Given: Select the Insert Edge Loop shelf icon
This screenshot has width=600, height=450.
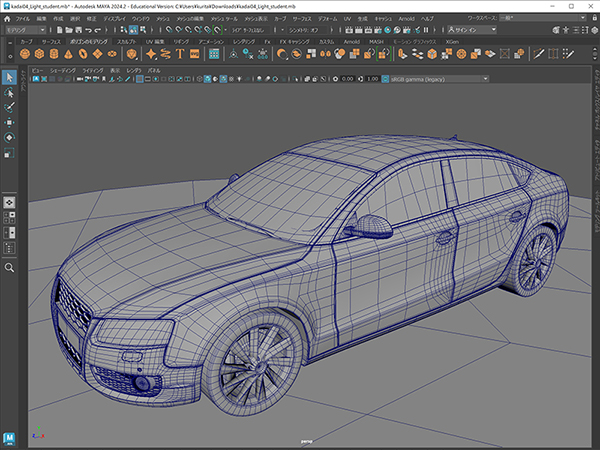Looking at the screenshot, I should coord(553,54).
